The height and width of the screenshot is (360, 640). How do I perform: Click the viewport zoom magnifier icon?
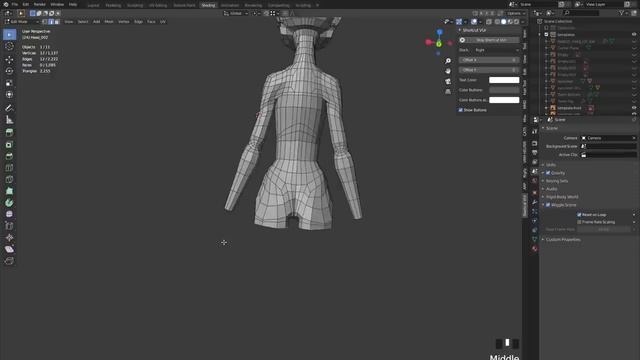pyautogui.click(x=448, y=61)
